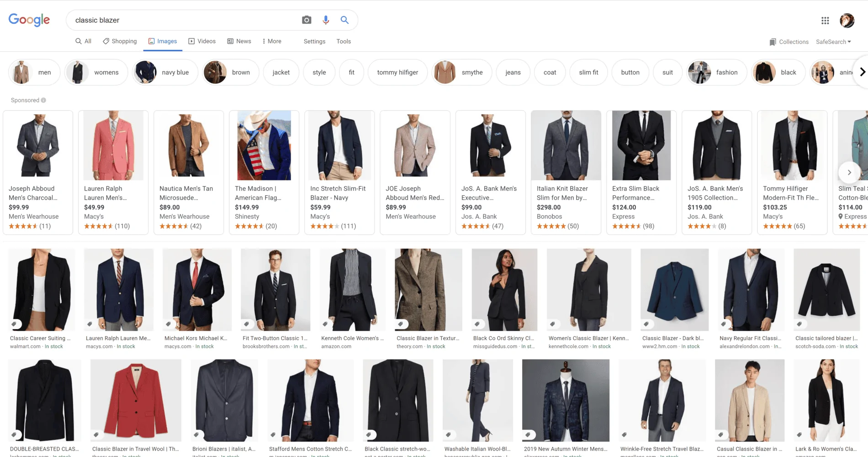Filter results by 'brown' chip
Viewport: 868px width, 457px height.
click(x=231, y=72)
